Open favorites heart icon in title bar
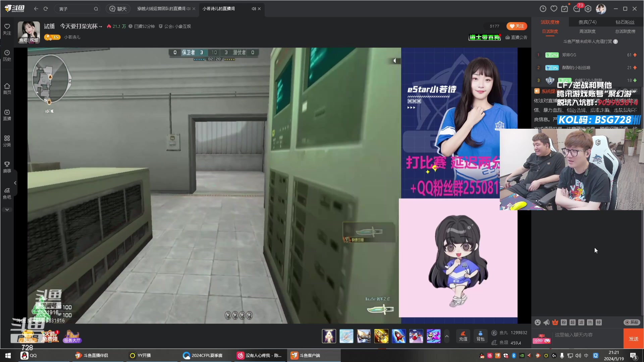The height and width of the screenshot is (362, 644). click(x=554, y=9)
